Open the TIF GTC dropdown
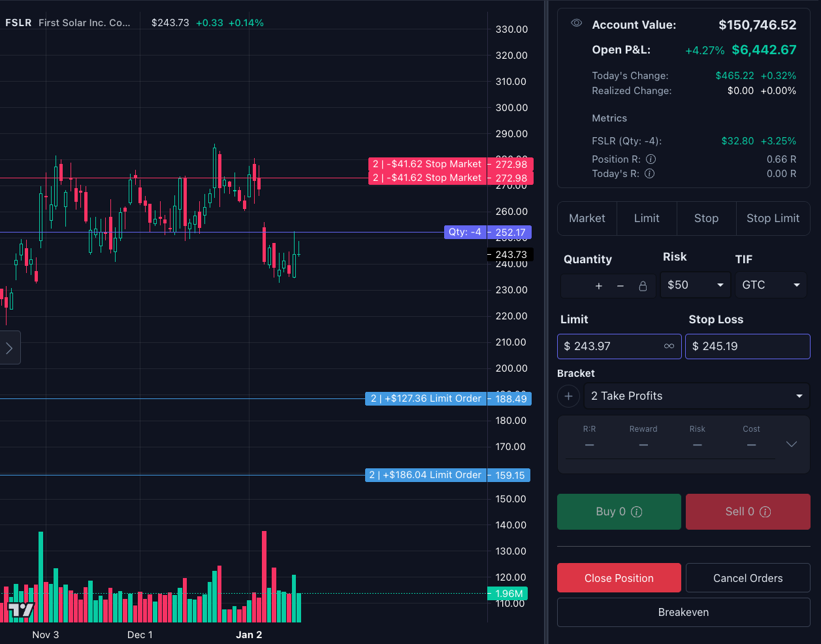 (x=771, y=285)
